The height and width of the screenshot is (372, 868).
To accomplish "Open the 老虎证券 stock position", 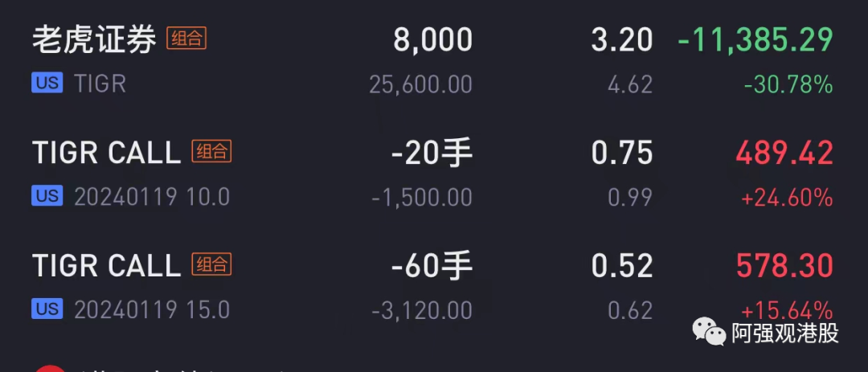I will tap(94, 40).
